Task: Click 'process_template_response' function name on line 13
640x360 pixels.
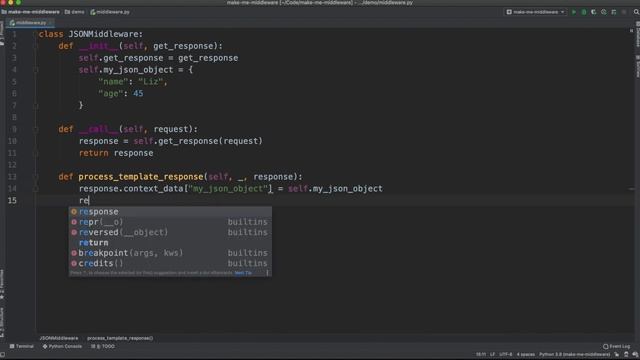Action: coord(141,177)
